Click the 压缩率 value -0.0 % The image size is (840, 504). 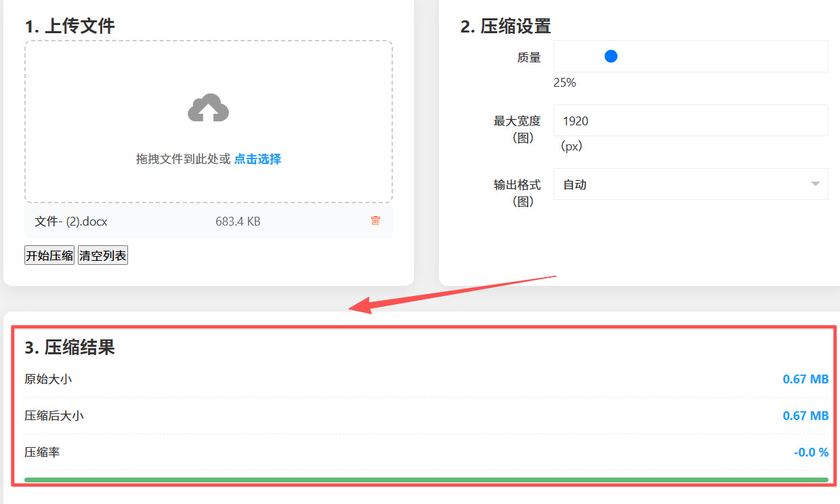point(811,452)
